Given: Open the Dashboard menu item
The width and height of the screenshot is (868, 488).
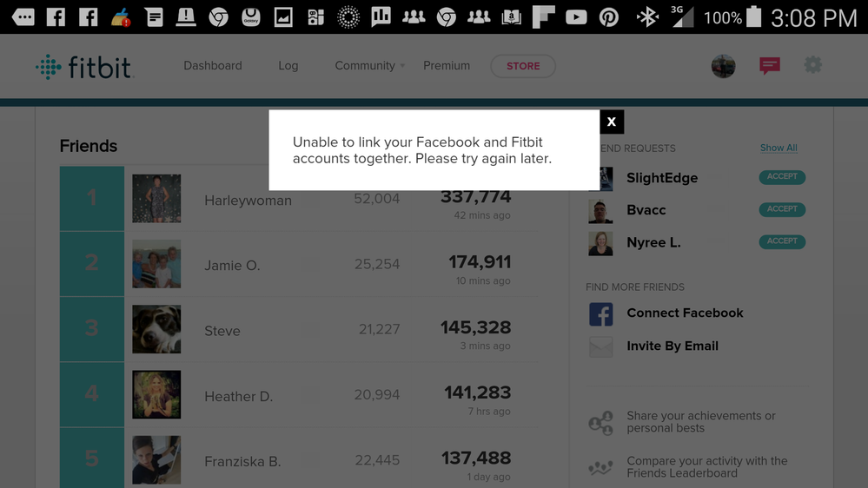Looking at the screenshot, I should (x=213, y=66).
